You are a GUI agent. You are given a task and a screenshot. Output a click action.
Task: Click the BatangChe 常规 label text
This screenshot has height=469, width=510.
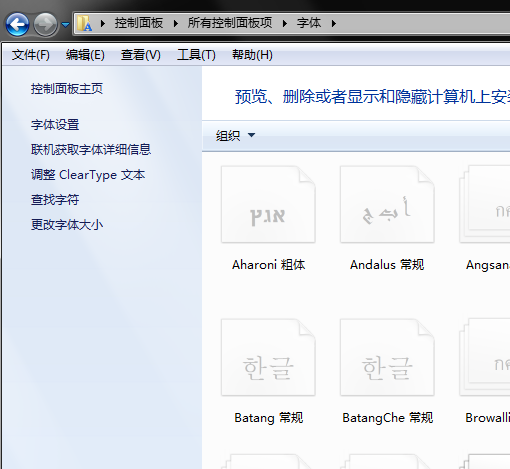click(388, 418)
